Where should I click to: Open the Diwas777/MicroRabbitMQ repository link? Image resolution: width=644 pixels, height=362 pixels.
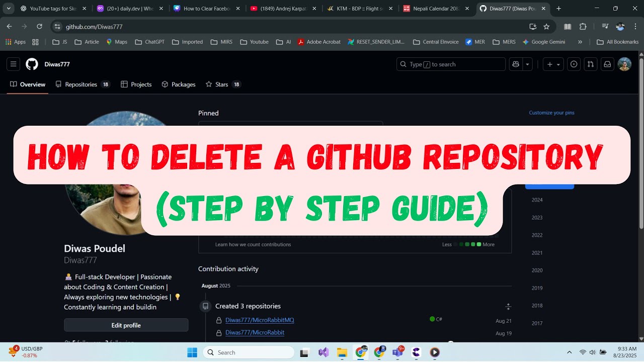(260, 320)
